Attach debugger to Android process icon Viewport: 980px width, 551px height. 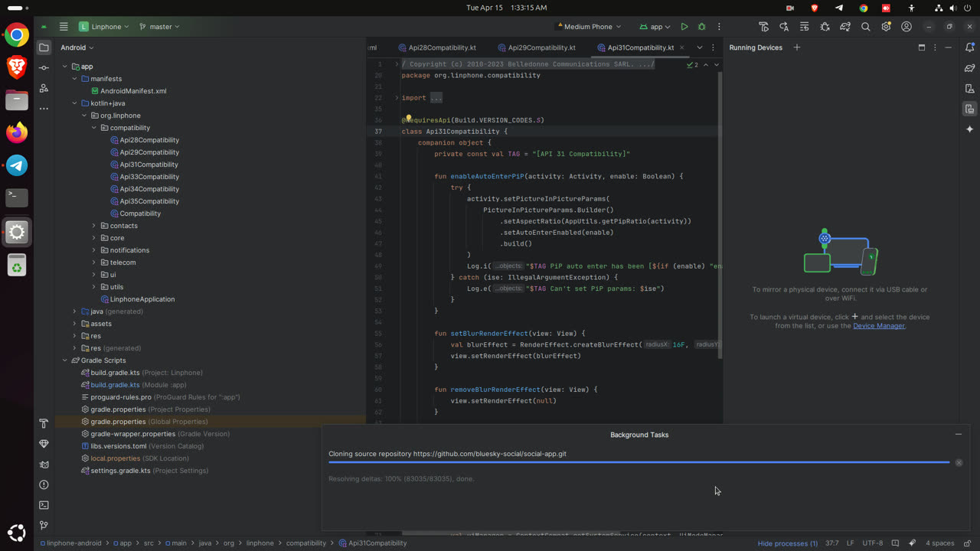point(825,27)
